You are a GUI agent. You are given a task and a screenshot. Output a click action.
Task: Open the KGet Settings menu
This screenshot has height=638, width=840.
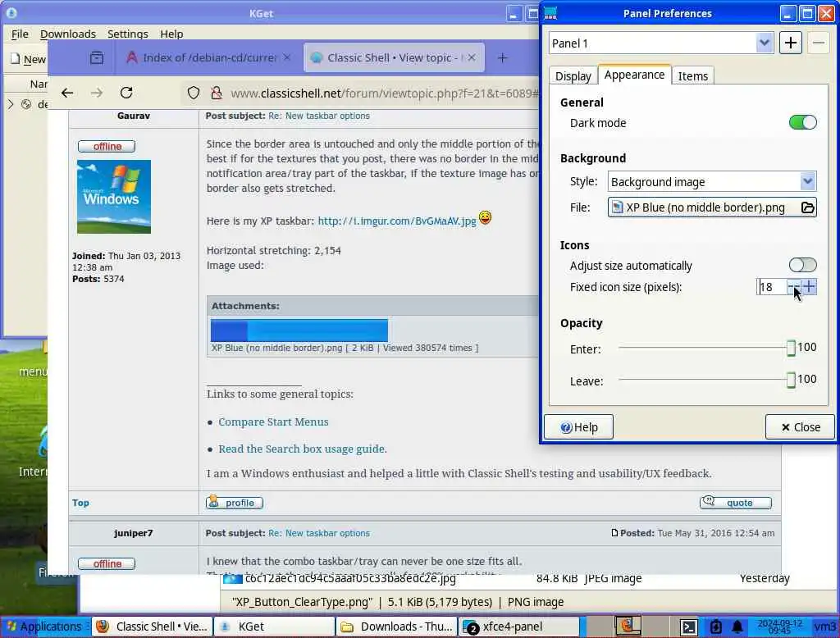(127, 34)
